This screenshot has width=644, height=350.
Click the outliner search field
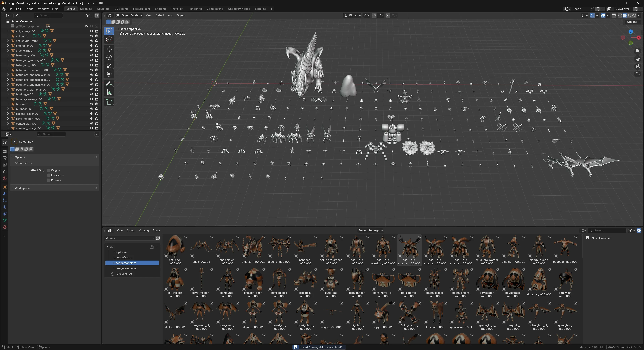click(48, 15)
